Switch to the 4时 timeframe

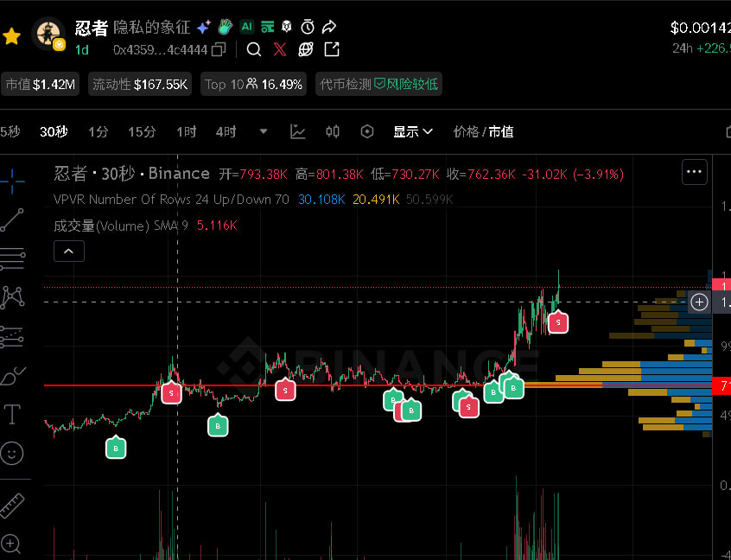pyautogui.click(x=225, y=131)
